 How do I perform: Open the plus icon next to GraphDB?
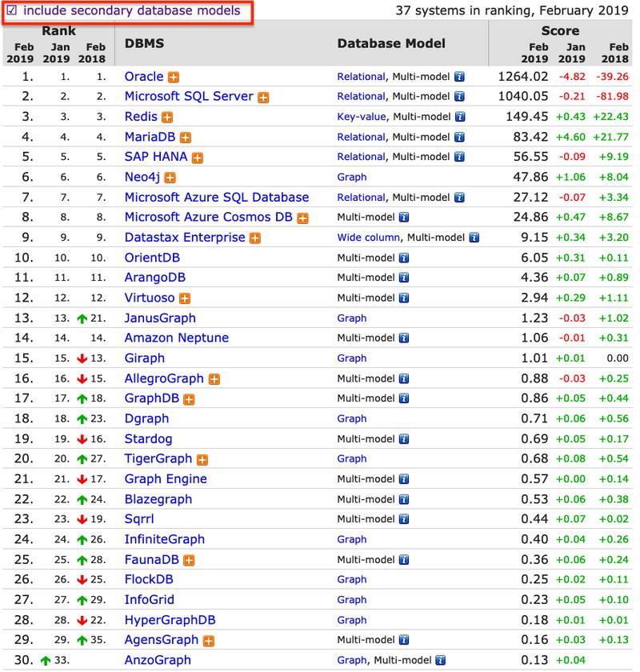click(x=189, y=399)
